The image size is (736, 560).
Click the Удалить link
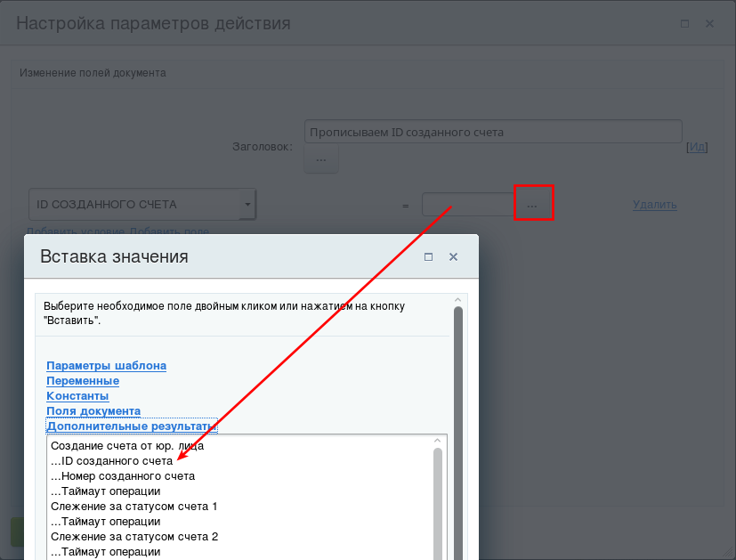pyautogui.click(x=654, y=205)
